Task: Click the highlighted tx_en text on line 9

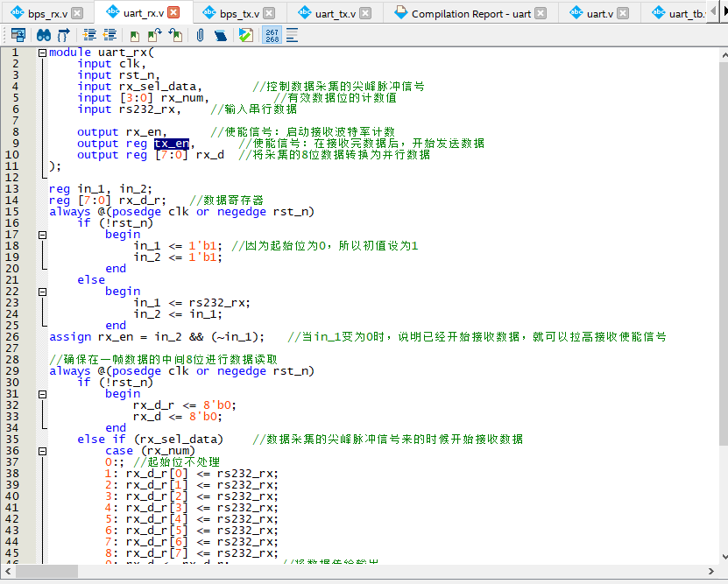Action: (172, 144)
